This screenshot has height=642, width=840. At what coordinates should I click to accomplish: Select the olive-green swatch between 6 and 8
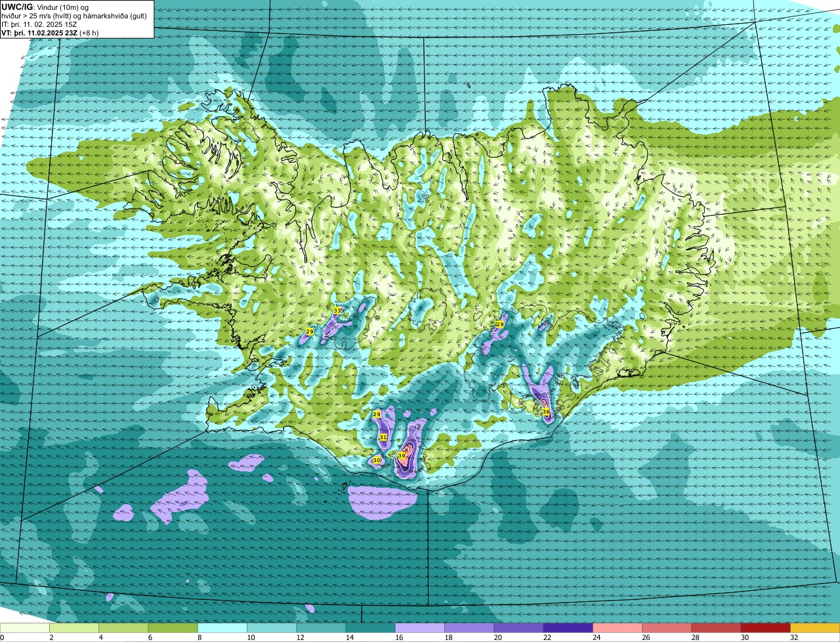tap(173, 628)
